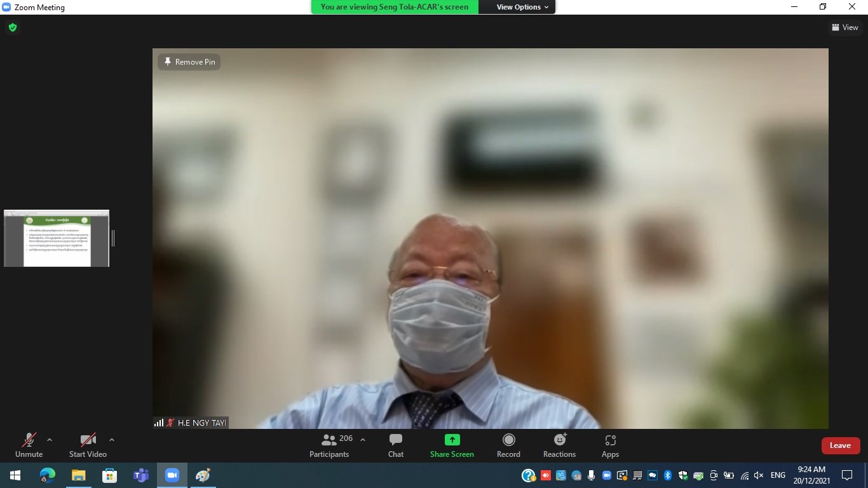
Task: Unmute the microphone
Action: pyautogui.click(x=29, y=445)
